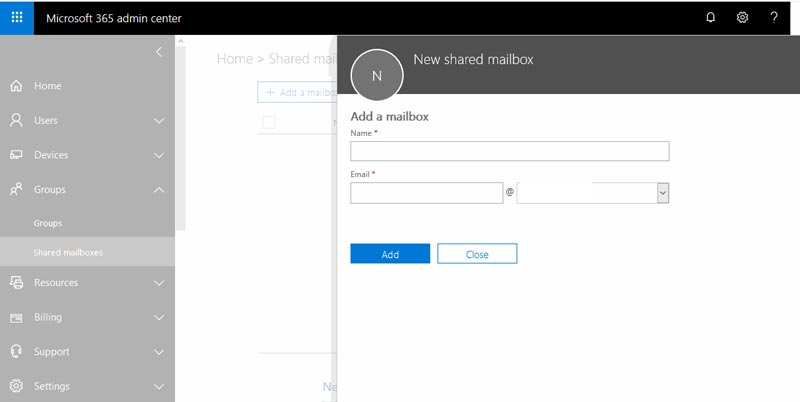Collapse the Groups section chevron
This screenshot has height=402, width=800.
pos(159,189)
